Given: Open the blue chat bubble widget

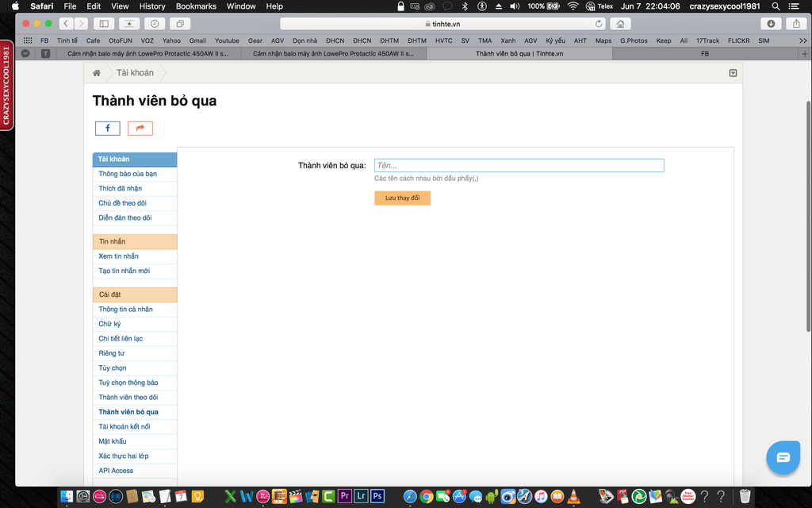Looking at the screenshot, I should coord(783,457).
